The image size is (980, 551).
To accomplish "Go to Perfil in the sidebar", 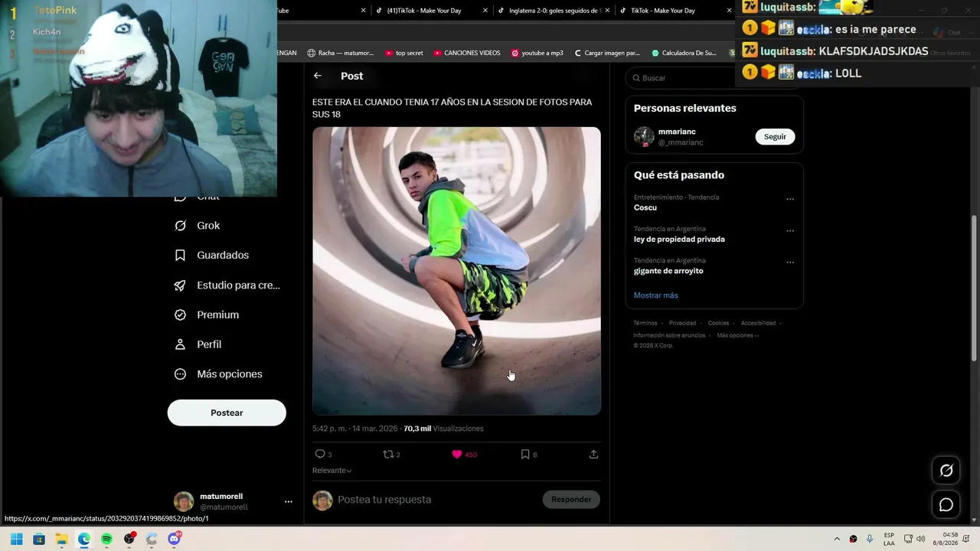I will click(198, 344).
